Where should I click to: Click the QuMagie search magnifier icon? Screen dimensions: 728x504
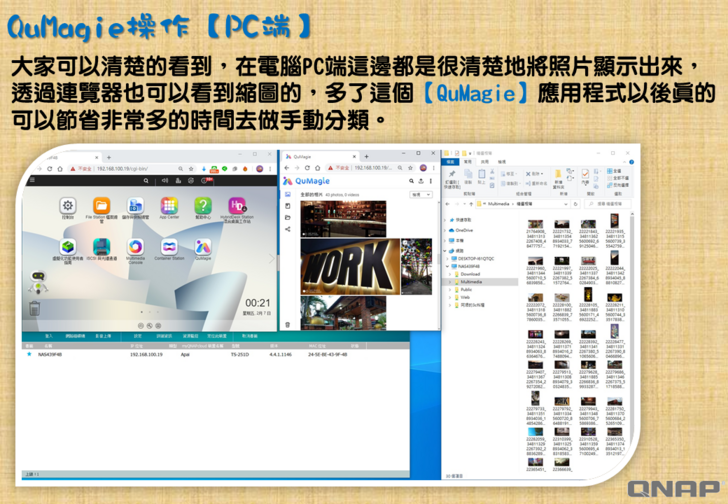click(x=411, y=181)
